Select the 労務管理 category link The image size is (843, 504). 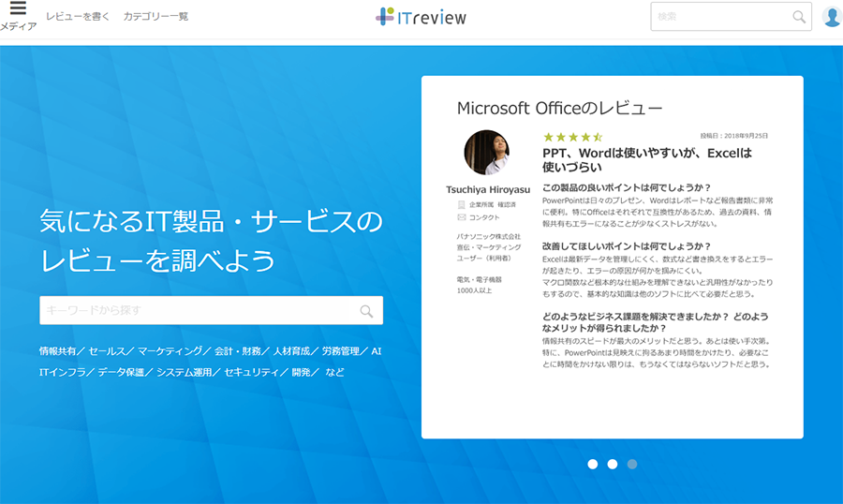[340, 351]
